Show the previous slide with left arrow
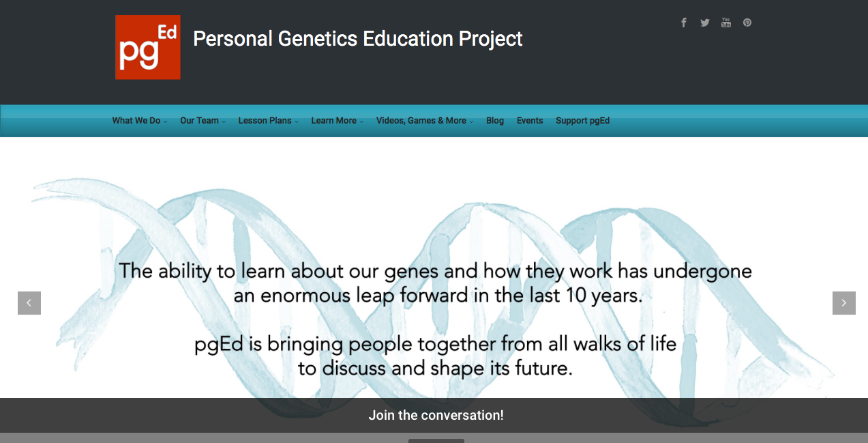Image resolution: width=868 pixels, height=443 pixels. tap(29, 303)
